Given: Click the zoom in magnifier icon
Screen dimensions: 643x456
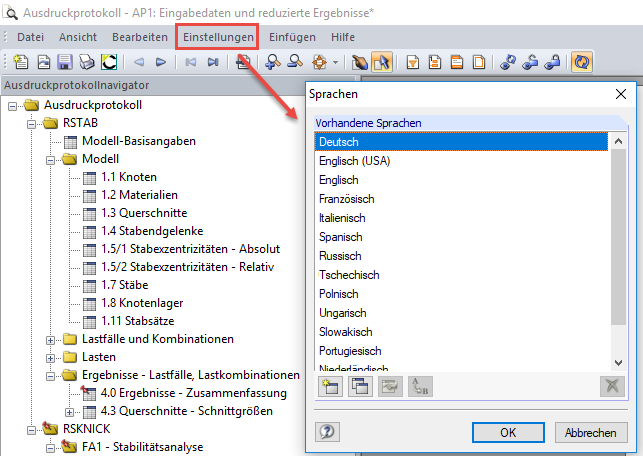Looking at the screenshot, I should point(273,62).
